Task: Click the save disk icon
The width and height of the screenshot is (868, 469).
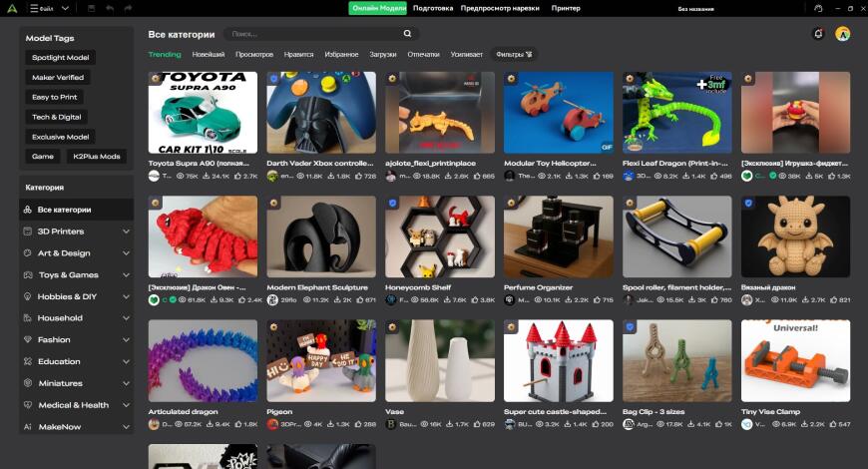Action: tap(92, 8)
